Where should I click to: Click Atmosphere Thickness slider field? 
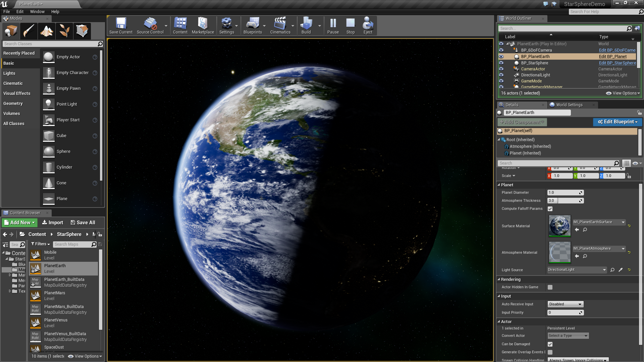coord(566,201)
